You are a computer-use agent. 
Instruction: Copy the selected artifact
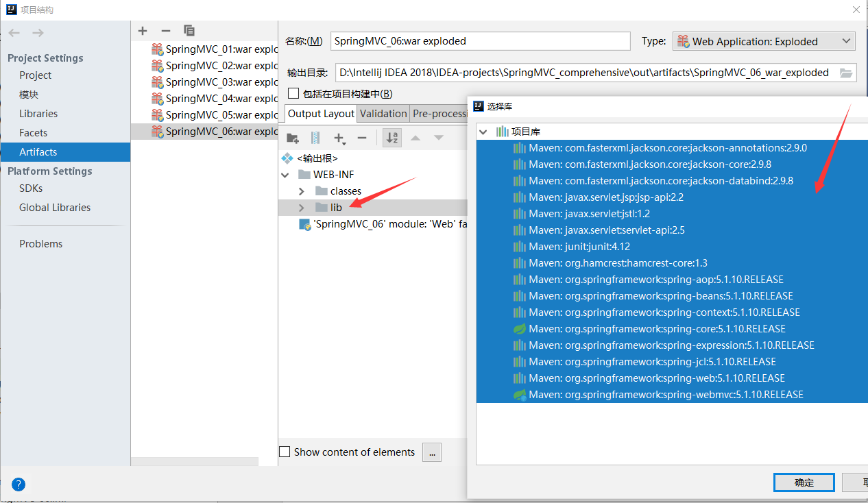(189, 31)
